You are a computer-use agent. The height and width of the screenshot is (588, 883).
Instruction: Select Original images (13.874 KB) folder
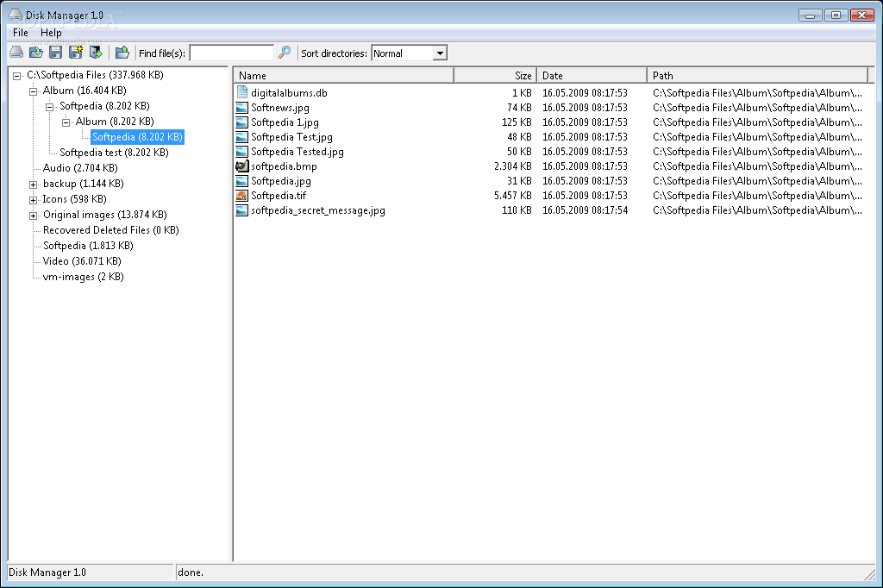(x=104, y=215)
